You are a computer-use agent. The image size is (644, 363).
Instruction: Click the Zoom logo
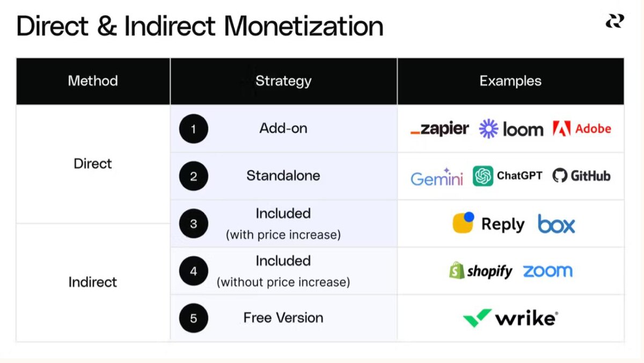[x=547, y=271]
